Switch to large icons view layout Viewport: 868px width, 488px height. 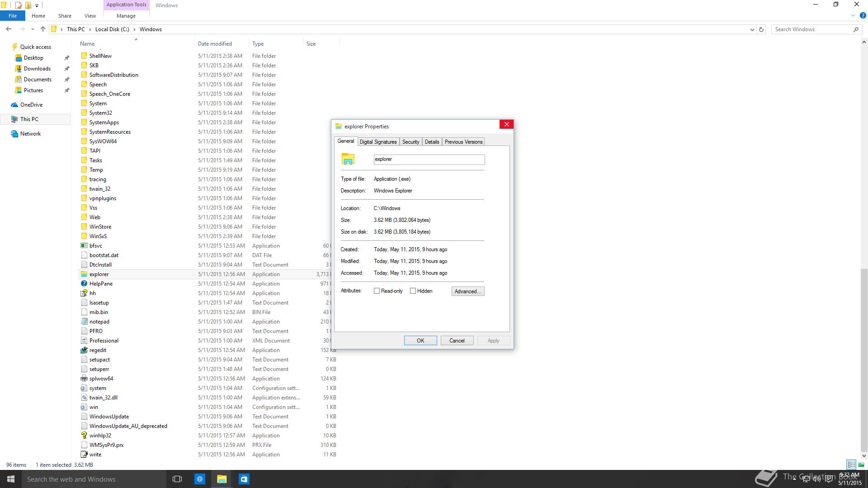pyautogui.click(x=861, y=465)
